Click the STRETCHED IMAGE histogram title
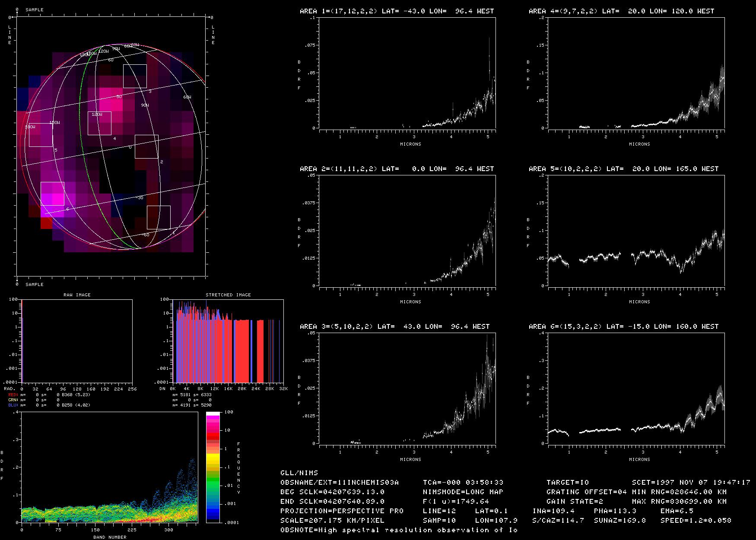The image size is (756, 540). pyautogui.click(x=228, y=295)
